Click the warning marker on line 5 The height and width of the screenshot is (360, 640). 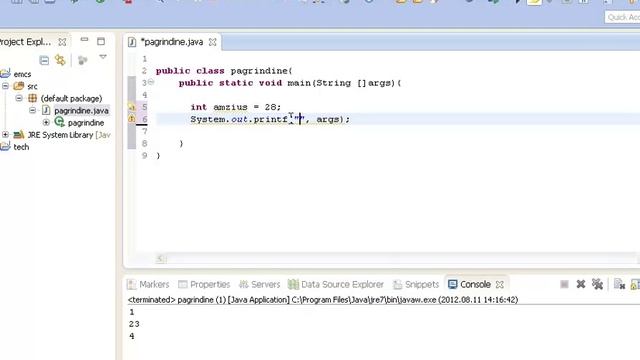[x=132, y=107]
